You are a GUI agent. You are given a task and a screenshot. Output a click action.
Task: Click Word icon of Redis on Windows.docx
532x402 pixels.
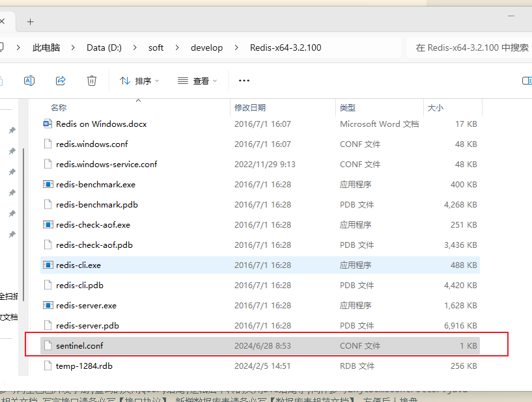click(48, 124)
